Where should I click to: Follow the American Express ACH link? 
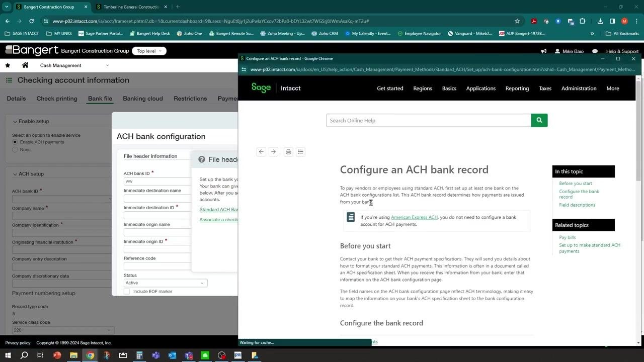pyautogui.click(x=414, y=217)
